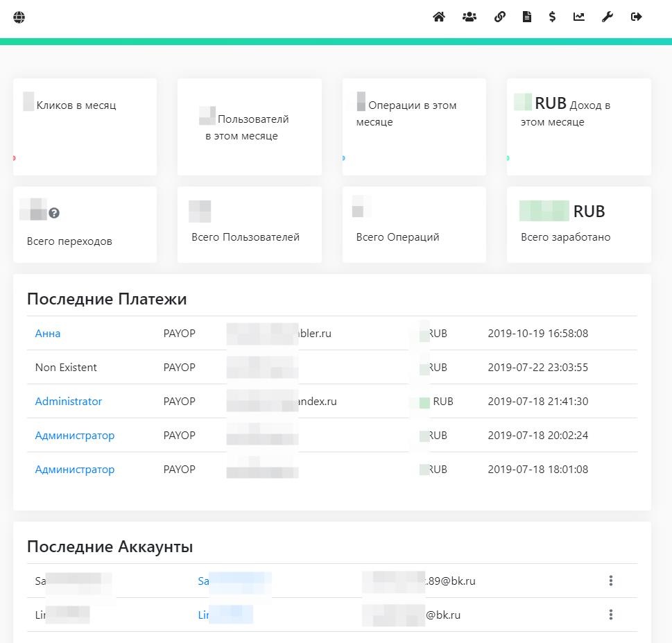The image size is (672, 643).
Task: Select timestamp 2019-07-18 18:01:08
Action: coord(538,470)
